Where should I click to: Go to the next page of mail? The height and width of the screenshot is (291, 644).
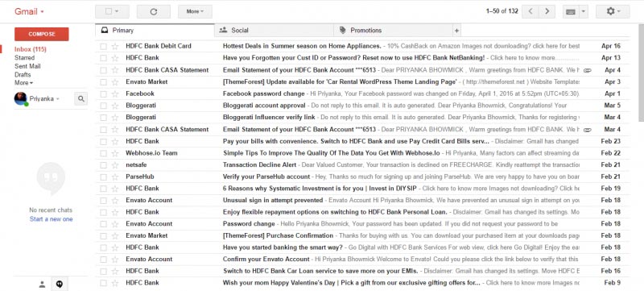[547, 11]
